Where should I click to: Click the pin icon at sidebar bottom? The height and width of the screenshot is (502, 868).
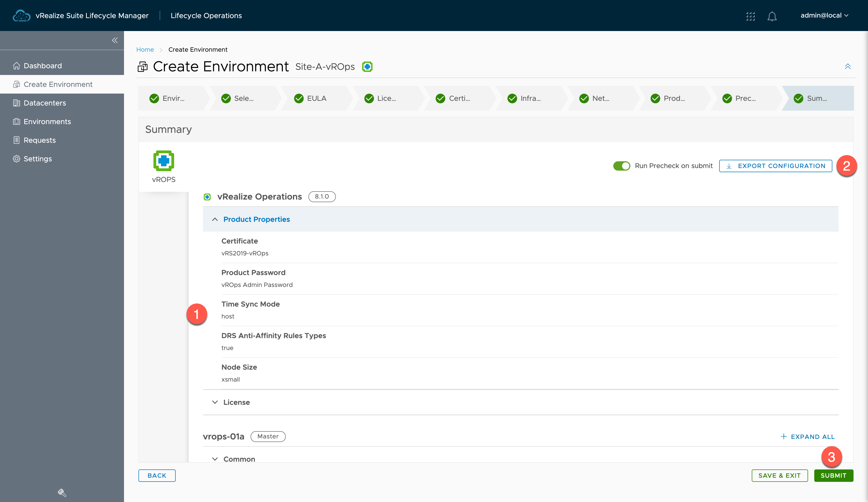[62, 492]
